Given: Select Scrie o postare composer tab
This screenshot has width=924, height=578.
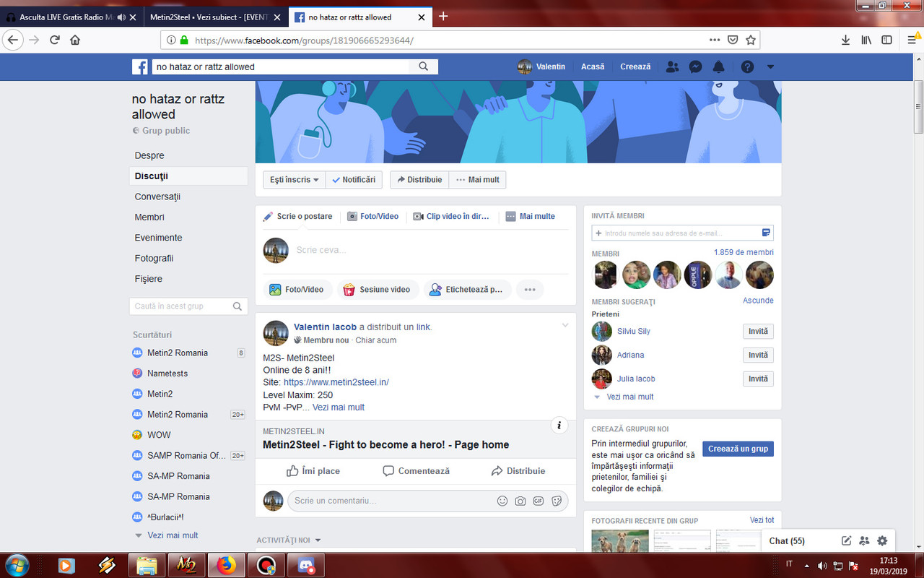Looking at the screenshot, I should pyautogui.click(x=297, y=216).
